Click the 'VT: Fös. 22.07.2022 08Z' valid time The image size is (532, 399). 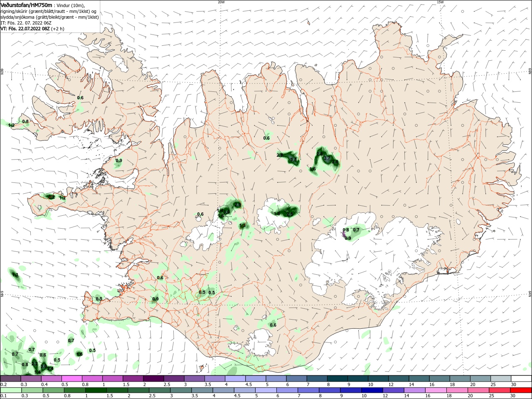[x=25, y=29]
